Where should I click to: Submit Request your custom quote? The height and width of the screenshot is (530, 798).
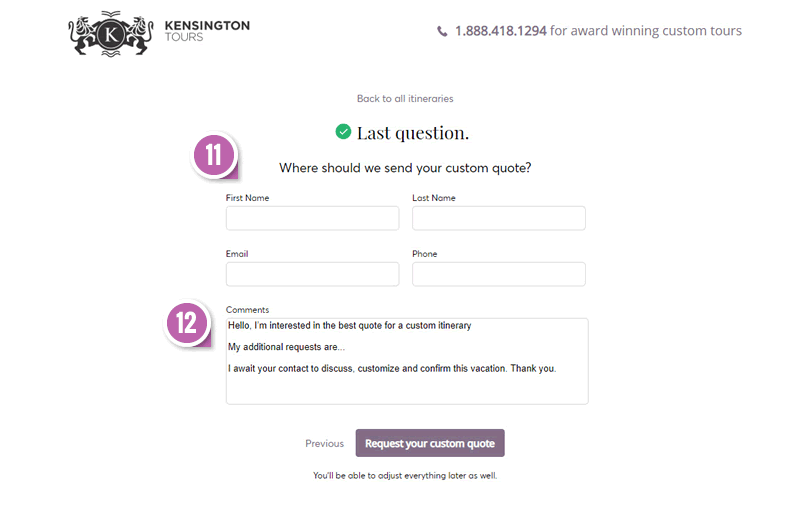click(430, 443)
